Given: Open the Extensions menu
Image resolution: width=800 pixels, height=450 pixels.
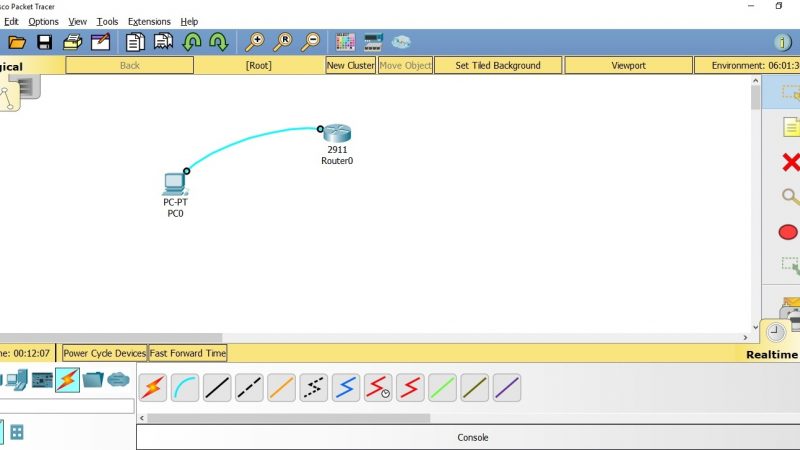Looking at the screenshot, I should pos(149,21).
